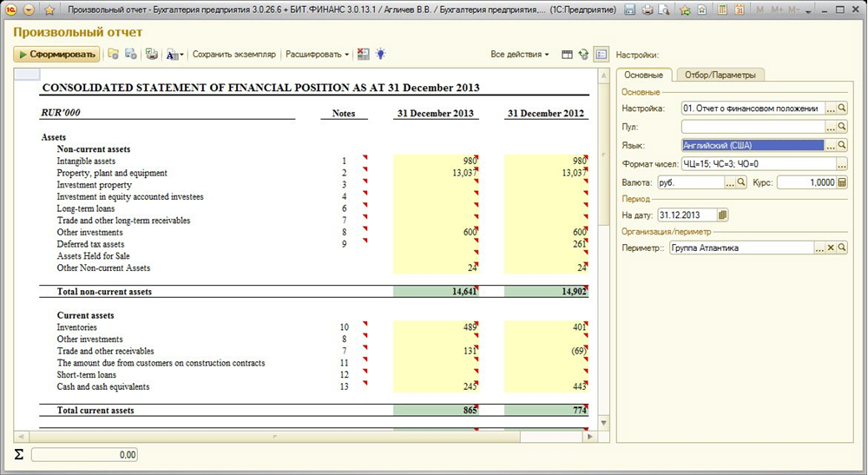The image size is (868, 475).
Task: Open print preview from the title bar
Action: (663, 10)
